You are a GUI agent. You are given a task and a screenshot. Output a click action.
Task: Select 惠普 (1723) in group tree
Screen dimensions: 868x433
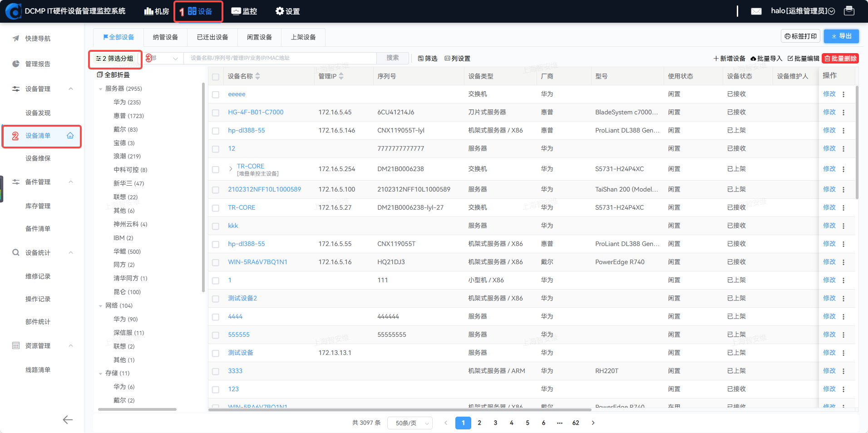(x=128, y=116)
